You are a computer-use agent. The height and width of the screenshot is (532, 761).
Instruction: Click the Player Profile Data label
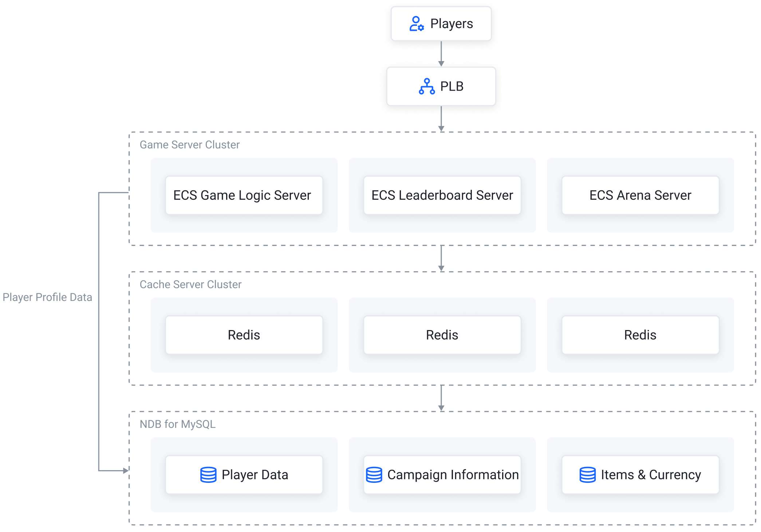pyautogui.click(x=47, y=297)
